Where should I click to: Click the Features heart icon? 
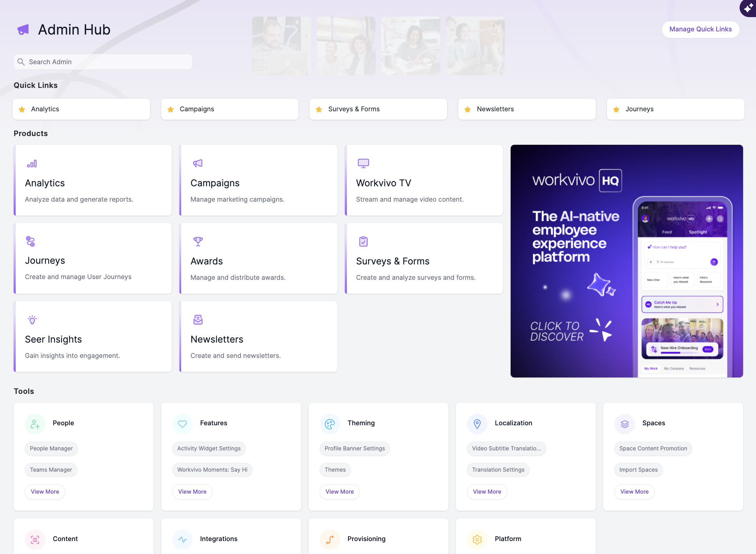183,424
